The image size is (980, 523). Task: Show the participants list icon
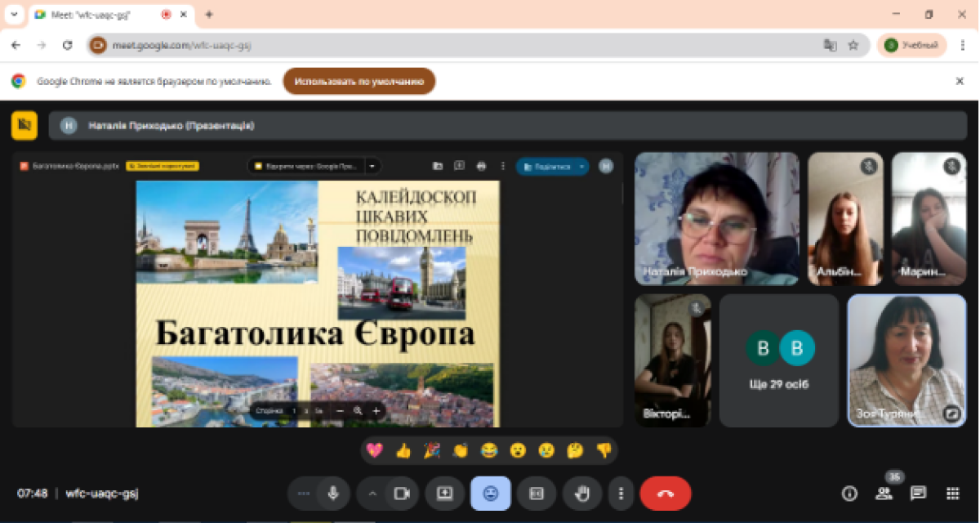(884, 494)
